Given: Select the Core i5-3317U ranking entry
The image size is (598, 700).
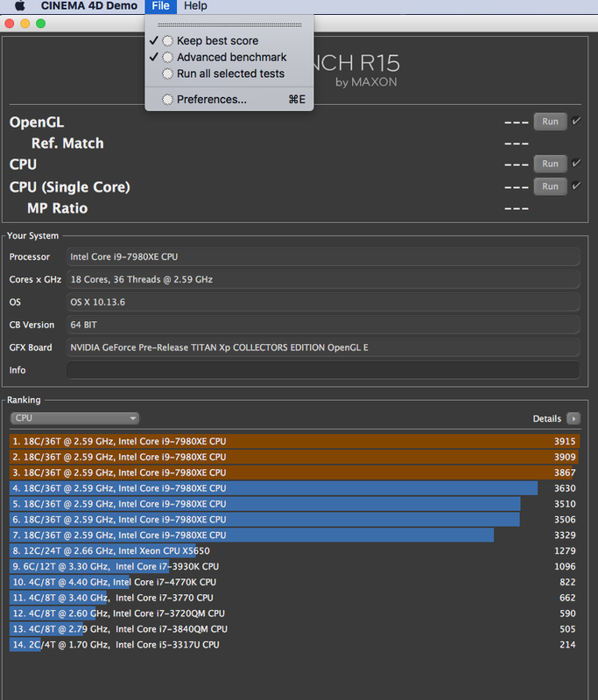Looking at the screenshot, I should coord(294,644).
